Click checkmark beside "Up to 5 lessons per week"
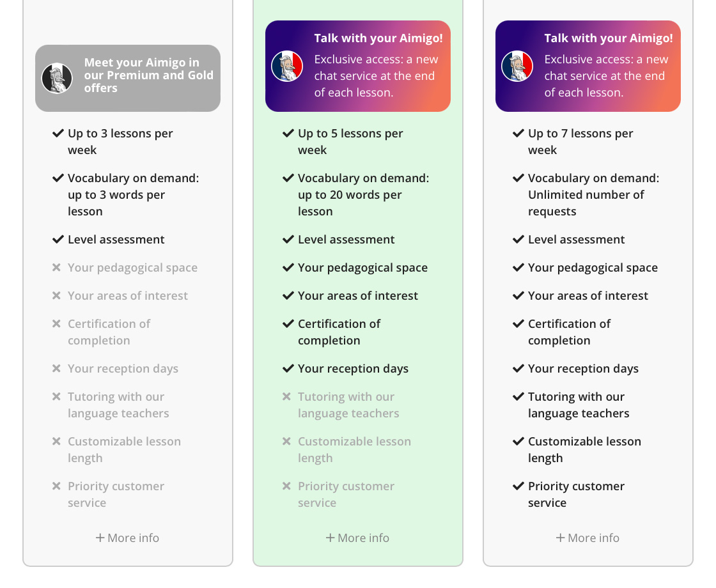 [288, 134]
